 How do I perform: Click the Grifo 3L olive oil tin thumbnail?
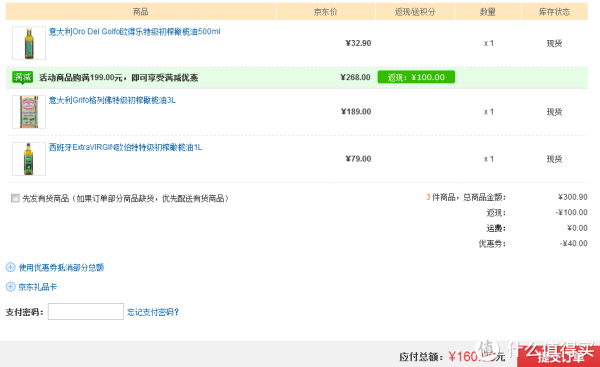(29, 112)
